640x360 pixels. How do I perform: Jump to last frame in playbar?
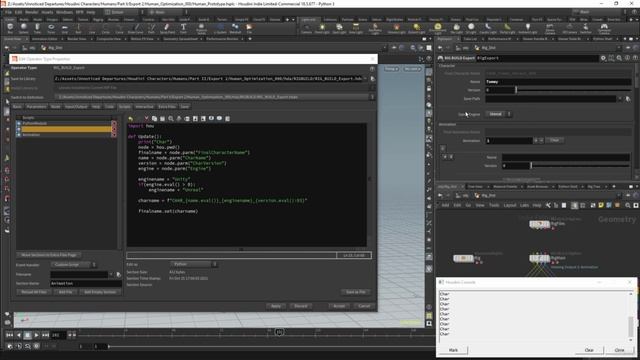[45, 335]
